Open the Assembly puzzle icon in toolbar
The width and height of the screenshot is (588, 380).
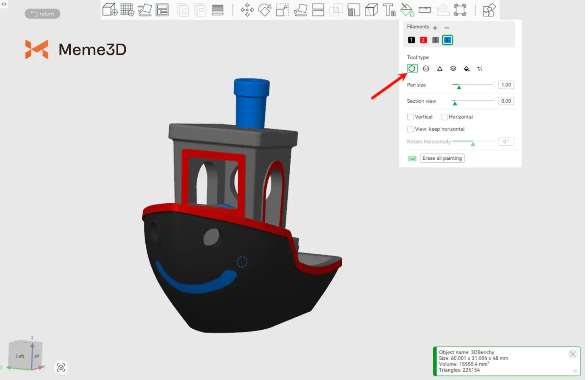(489, 10)
